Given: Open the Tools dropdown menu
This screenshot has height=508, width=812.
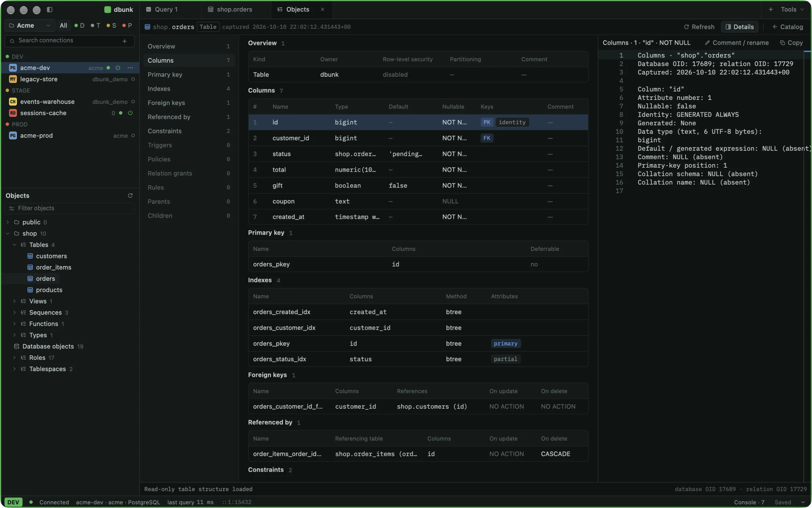Looking at the screenshot, I should tap(792, 9).
